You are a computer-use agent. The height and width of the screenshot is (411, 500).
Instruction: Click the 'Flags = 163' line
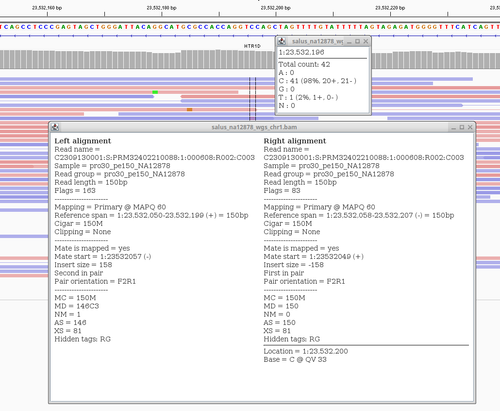pyautogui.click(x=75, y=191)
